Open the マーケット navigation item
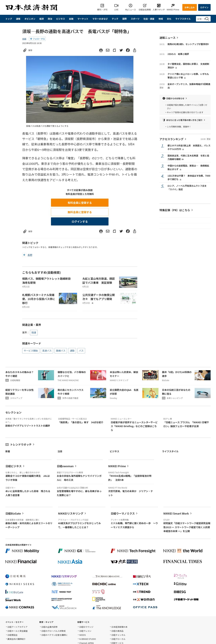Image resolution: width=216 pixels, height=644 pixels. point(83,19)
